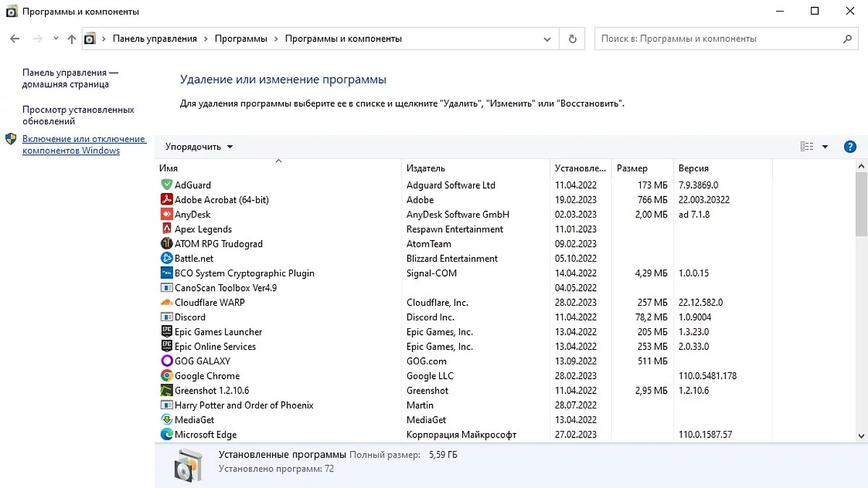Select the Battle.net icon in list
Viewport: 868px width, 488px height.
click(166, 258)
